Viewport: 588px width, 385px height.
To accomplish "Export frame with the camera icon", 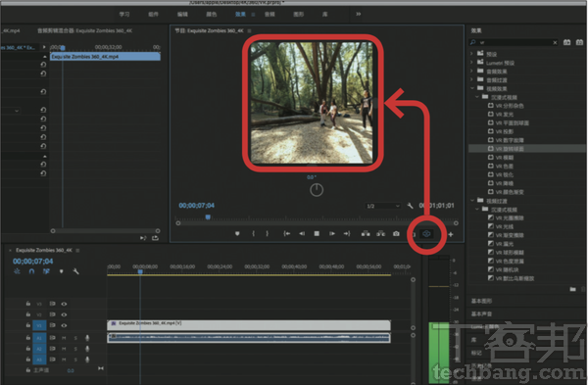I will (x=396, y=233).
